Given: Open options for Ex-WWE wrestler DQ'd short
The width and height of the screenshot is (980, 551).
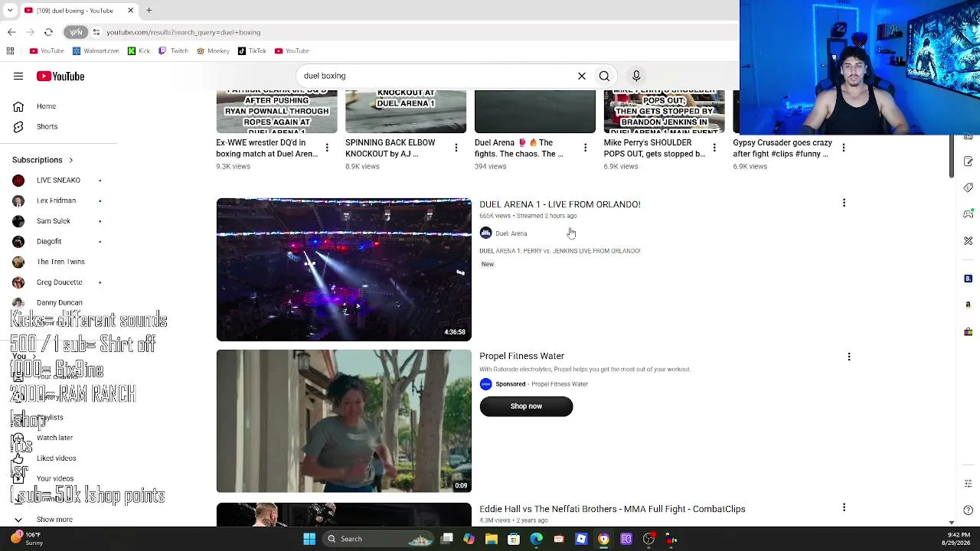Looking at the screenshot, I should [327, 148].
